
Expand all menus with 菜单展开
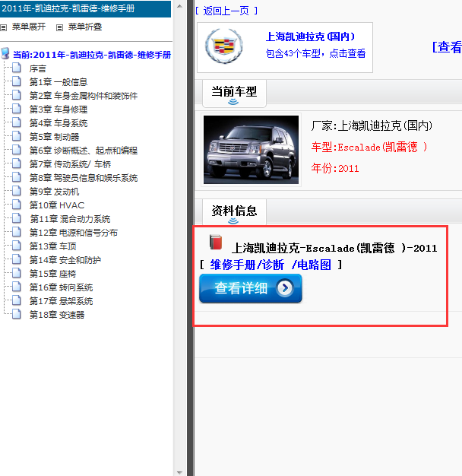pyautogui.click(x=29, y=27)
